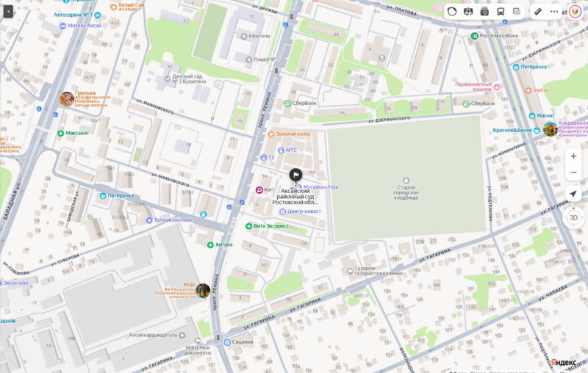Image resolution: width=588 pixels, height=373 pixels.
Task: Expand the collapsed side panel arrow
Action: (x=8, y=12)
